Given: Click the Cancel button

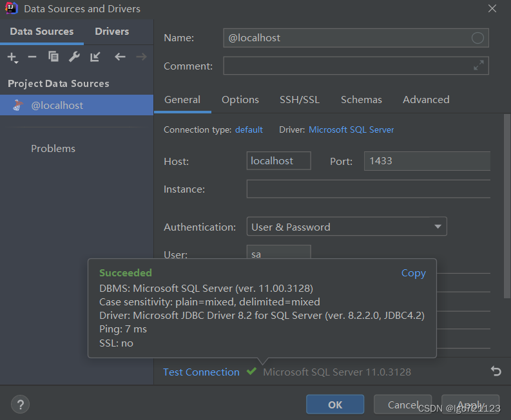Looking at the screenshot, I should coord(403,405).
